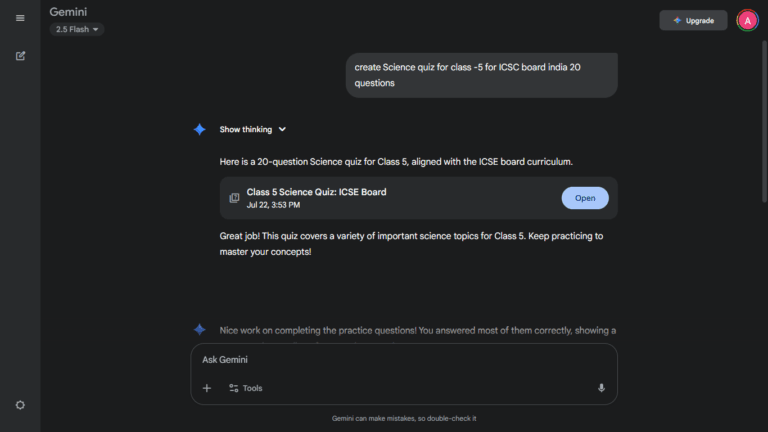The image size is (768, 432).
Task: Click the "Great job!" response paragraph
Action: coord(411,244)
